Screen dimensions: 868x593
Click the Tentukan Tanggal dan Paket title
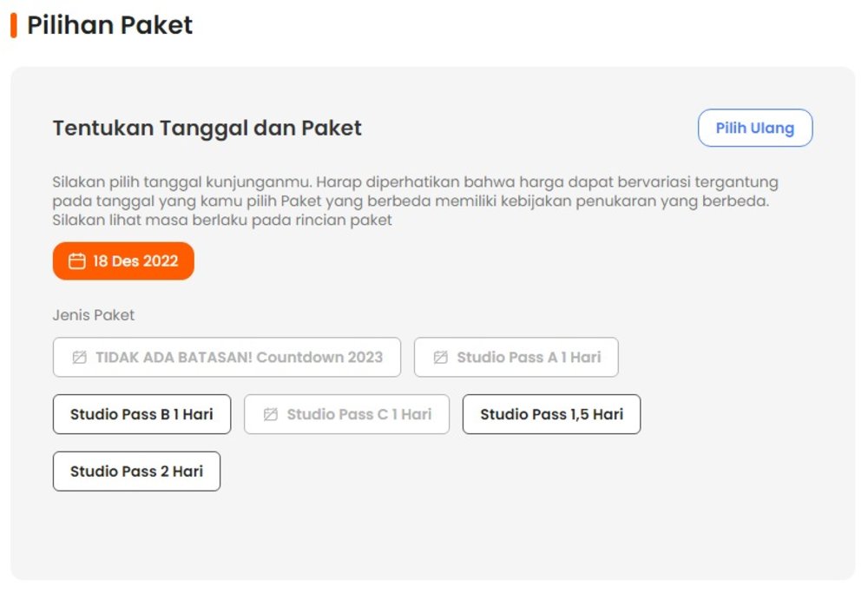pyautogui.click(x=207, y=128)
